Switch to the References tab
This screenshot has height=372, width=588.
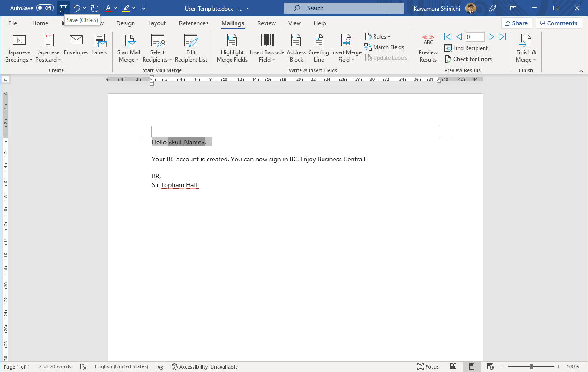[x=193, y=23]
